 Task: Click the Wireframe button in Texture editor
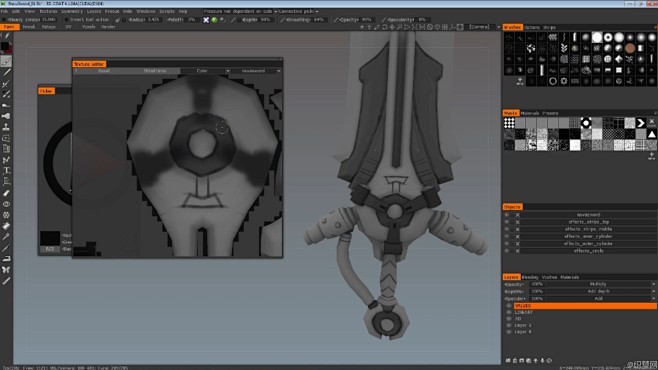[x=155, y=71]
